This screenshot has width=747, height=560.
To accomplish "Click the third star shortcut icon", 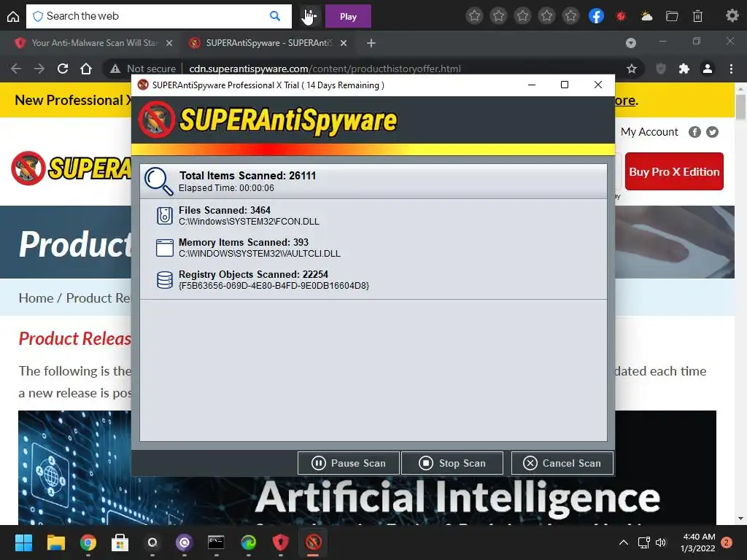I will click(522, 16).
